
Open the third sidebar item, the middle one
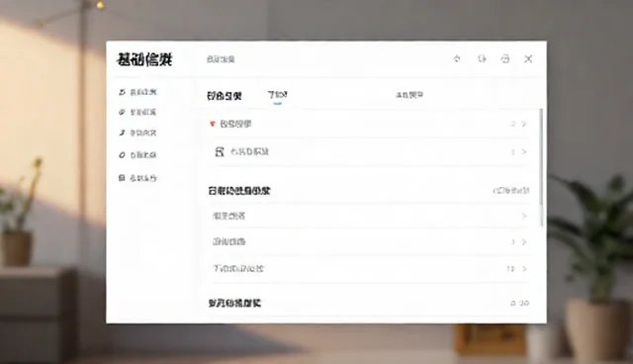point(137,133)
